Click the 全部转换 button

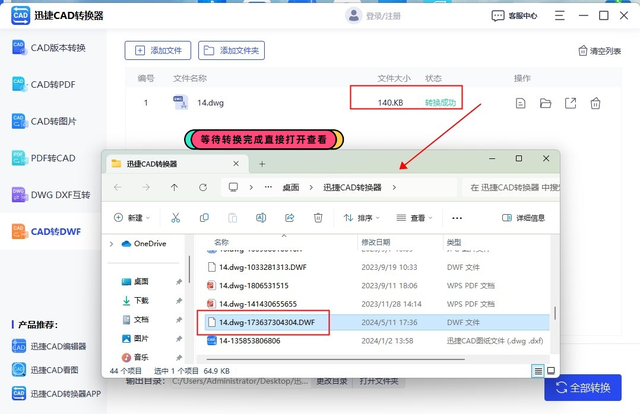pos(583,387)
